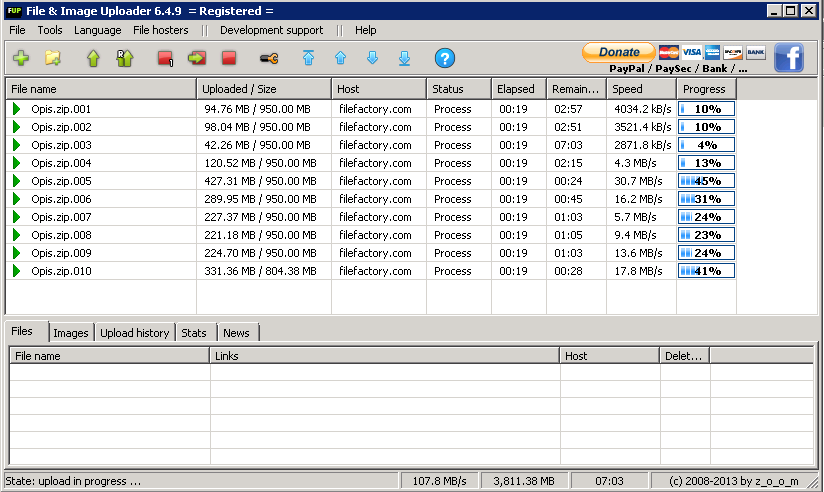Click the 3,811.38 MB status bar value
Image resolution: width=824 pixels, height=492 pixels.
point(524,481)
